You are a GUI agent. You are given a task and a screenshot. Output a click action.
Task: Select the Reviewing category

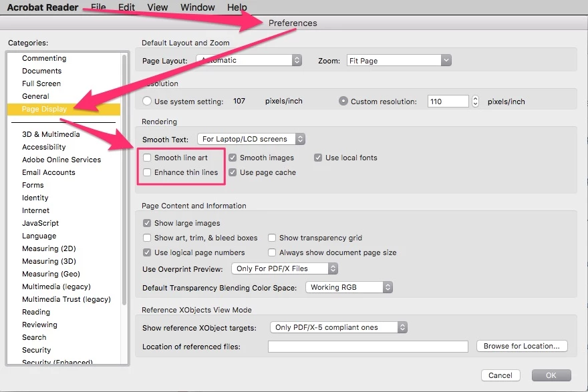[x=39, y=325]
